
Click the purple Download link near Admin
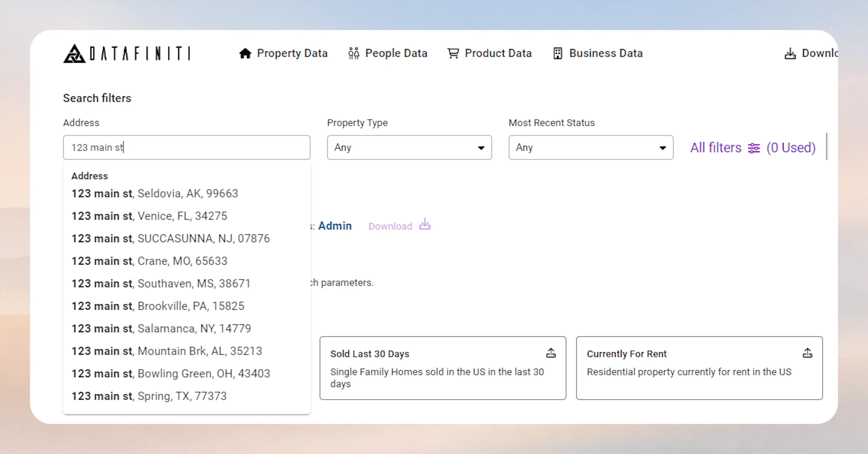click(x=390, y=226)
